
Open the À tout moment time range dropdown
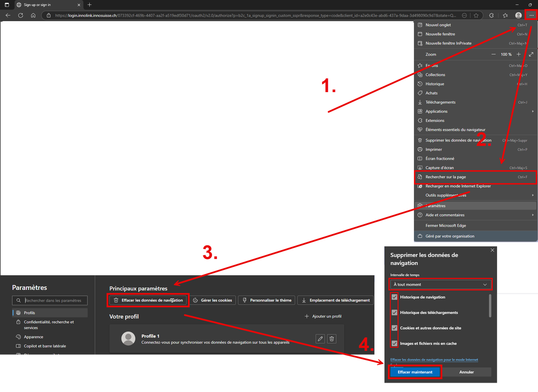tap(440, 285)
